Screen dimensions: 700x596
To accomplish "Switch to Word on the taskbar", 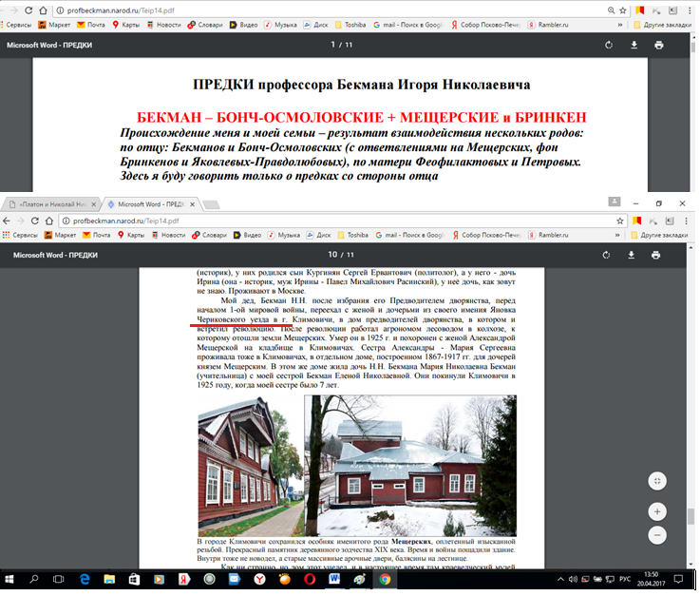I will click(x=334, y=580).
